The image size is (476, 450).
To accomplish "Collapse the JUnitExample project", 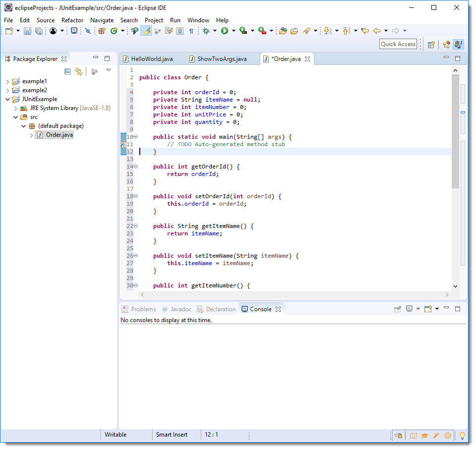I will tap(7, 99).
